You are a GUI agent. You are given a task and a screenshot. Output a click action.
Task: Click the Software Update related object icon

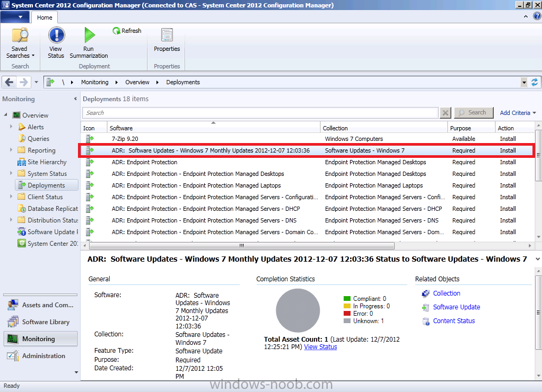point(425,307)
